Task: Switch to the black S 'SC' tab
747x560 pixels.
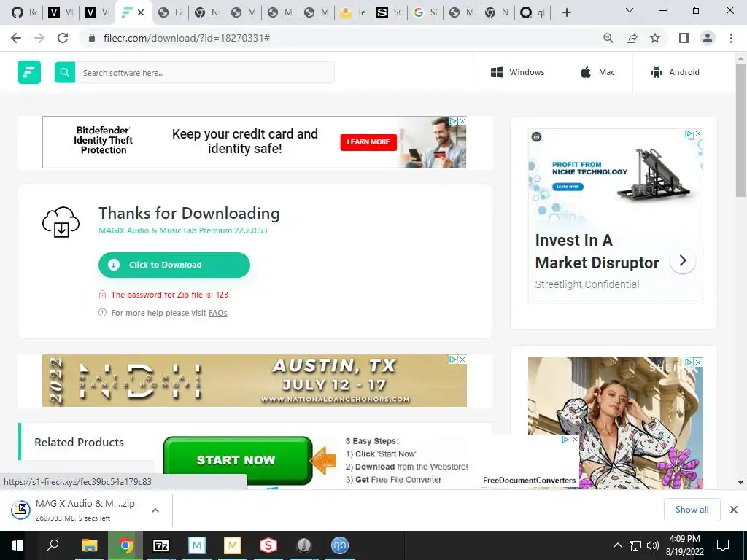Action: tap(390, 12)
